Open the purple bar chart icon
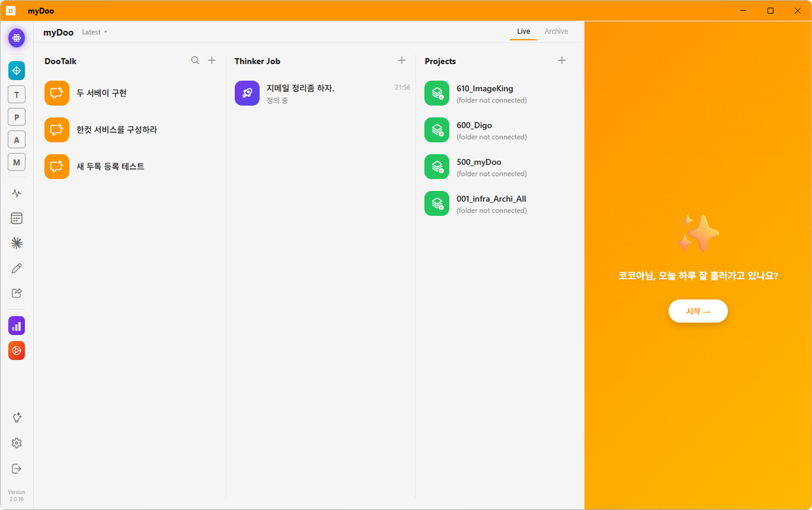This screenshot has height=510, width=812. [17, 326]
